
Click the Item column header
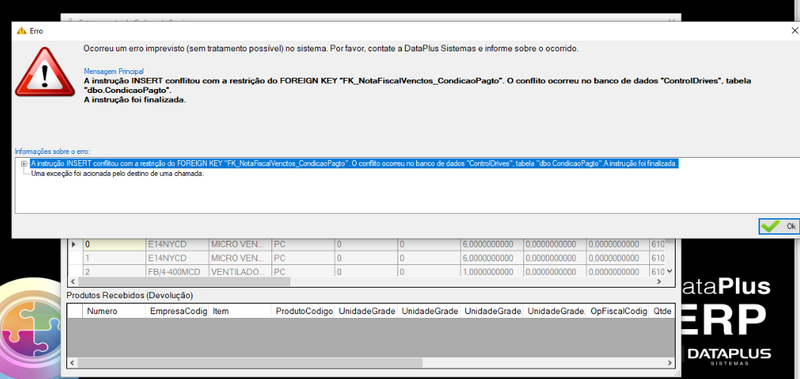(x=240, y=311)
